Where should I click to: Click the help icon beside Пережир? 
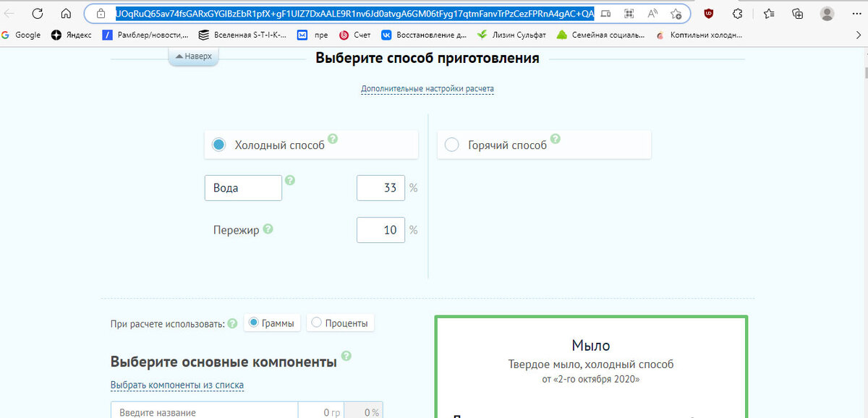click(x=266, y=229)
